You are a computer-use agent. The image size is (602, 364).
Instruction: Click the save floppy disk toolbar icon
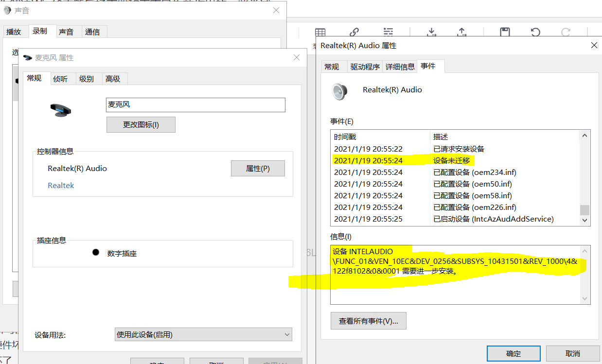point(505,32)
